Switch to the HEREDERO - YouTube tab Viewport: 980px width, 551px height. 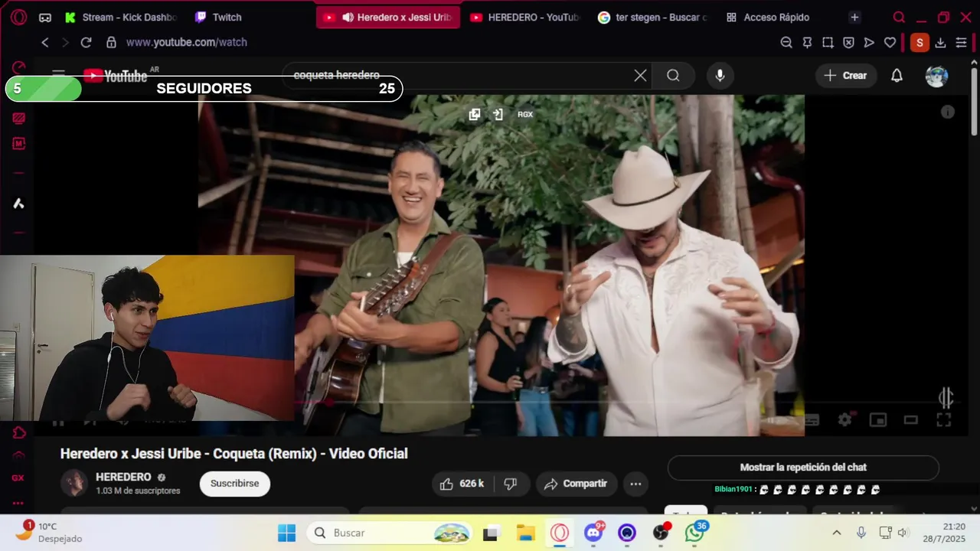click(524, 17)
